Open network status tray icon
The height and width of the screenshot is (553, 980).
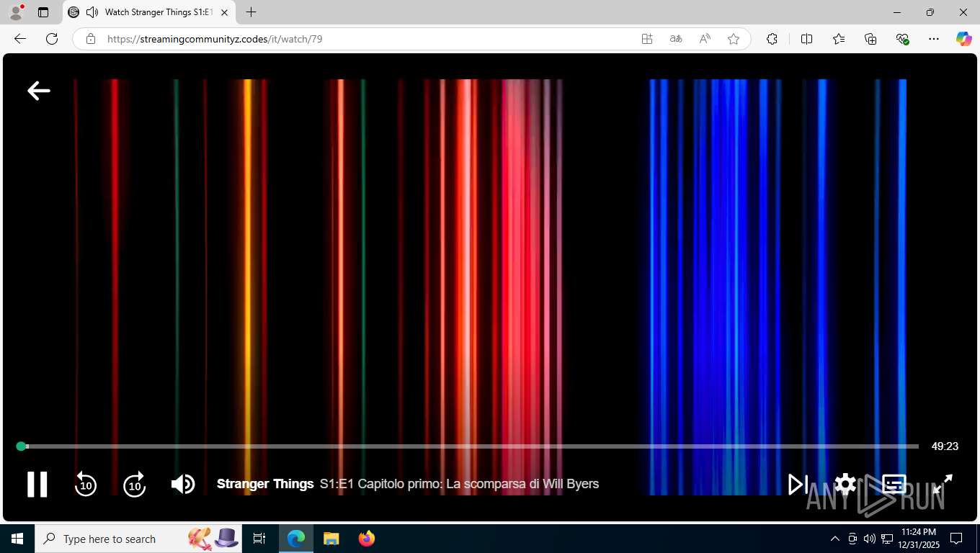click(887, 539)
